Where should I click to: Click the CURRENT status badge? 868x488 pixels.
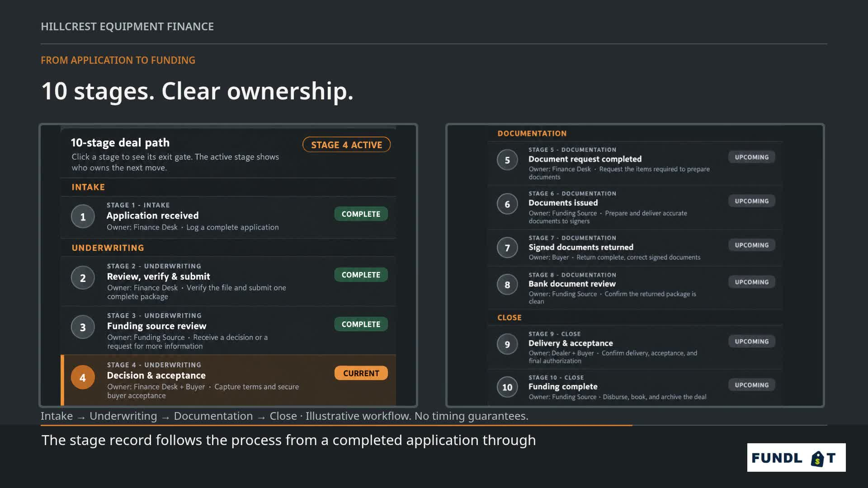pyautogui.click(x=361, y=373)
